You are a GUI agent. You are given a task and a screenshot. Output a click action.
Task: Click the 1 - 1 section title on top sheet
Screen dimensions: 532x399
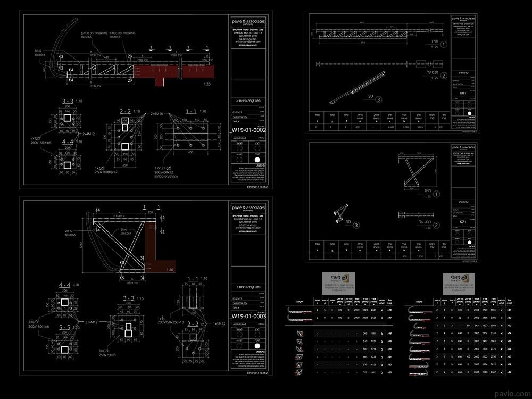190,111
